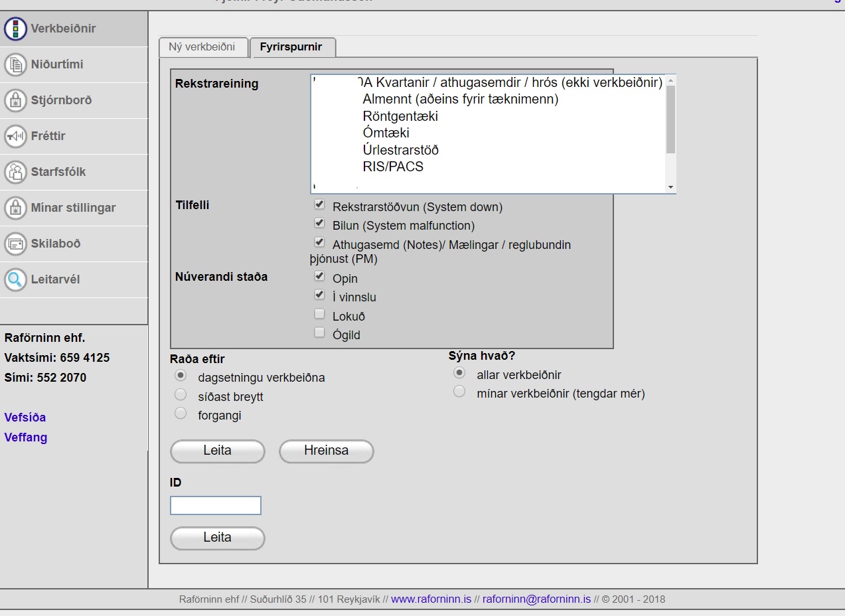Open Fréttir megaphone icon

pos(15,136)
